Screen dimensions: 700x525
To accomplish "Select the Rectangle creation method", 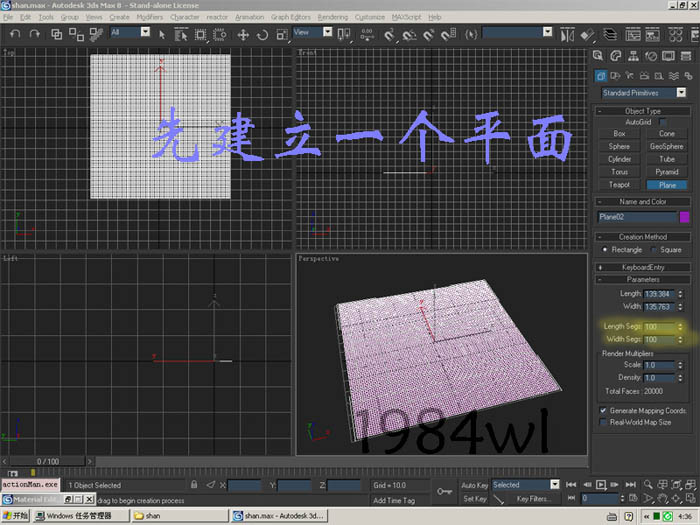I will click(x=605, y=250).
